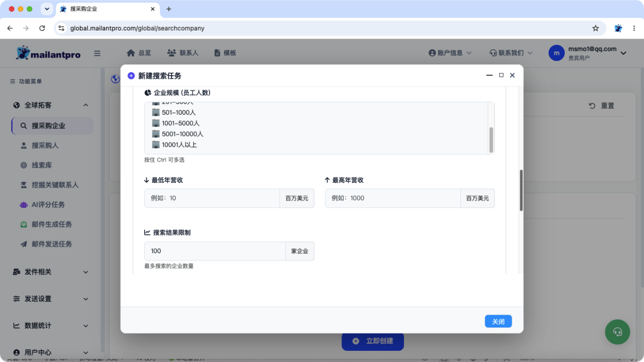The width and height of the screenshot is (644, 362).
Task: Click the sliders icon beside 发送设置
Action: 17,299
